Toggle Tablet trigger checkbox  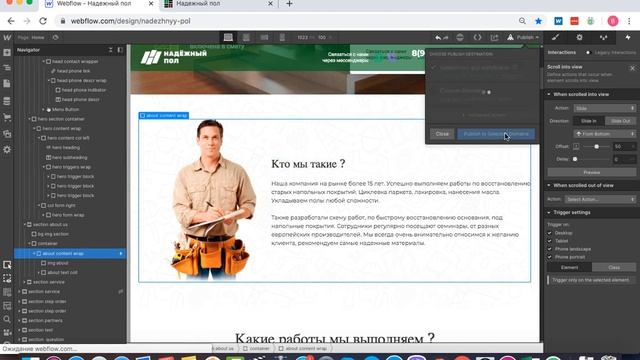[x=549, y=241]
